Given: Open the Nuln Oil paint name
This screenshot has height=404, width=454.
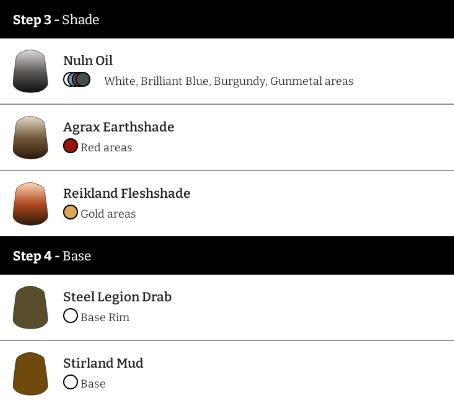Looking at the screenshot, I should click(88, 61).
